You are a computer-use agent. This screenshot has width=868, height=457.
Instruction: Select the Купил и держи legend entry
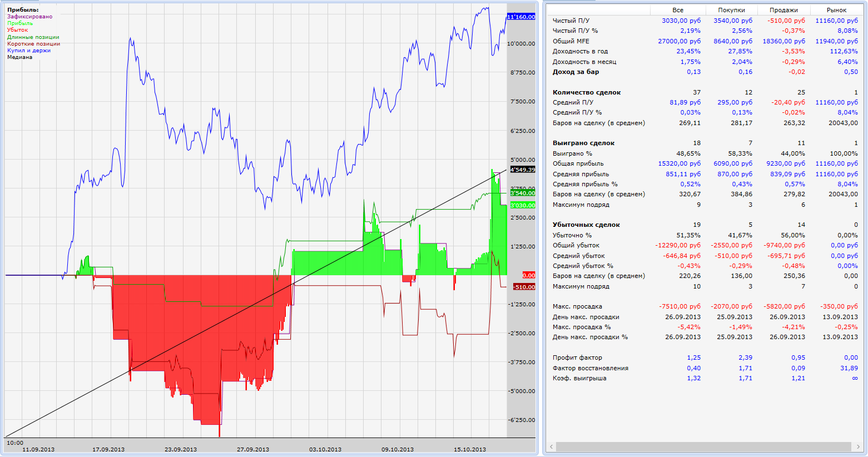[x=29, y=51]
